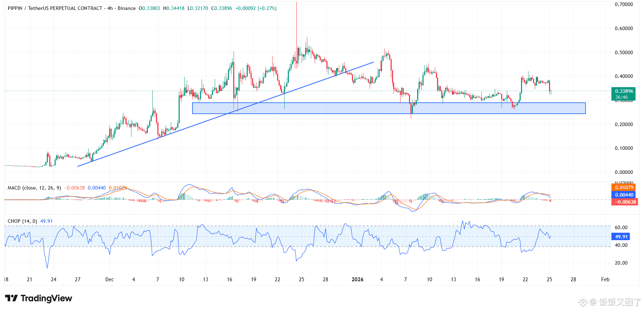
Task: Select the blue support zone rectangle drawing
Action: 389,108
